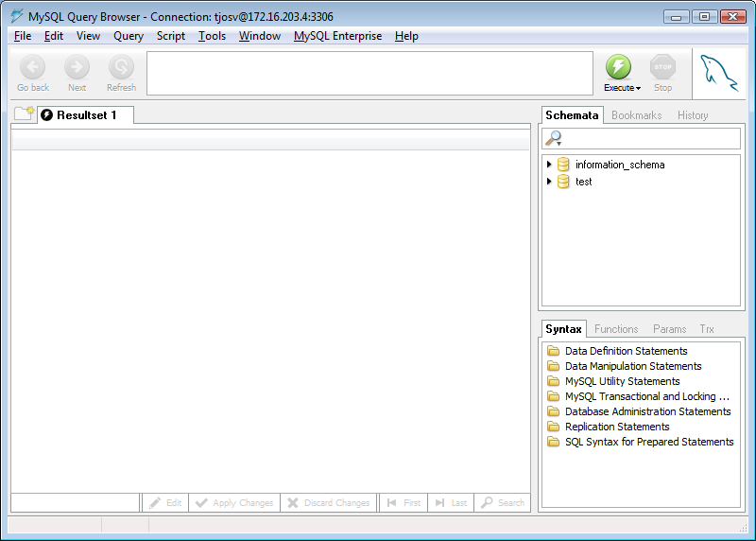Screen dimensions: 756x541
Task: Open the File menu
Action: point(23,36)
